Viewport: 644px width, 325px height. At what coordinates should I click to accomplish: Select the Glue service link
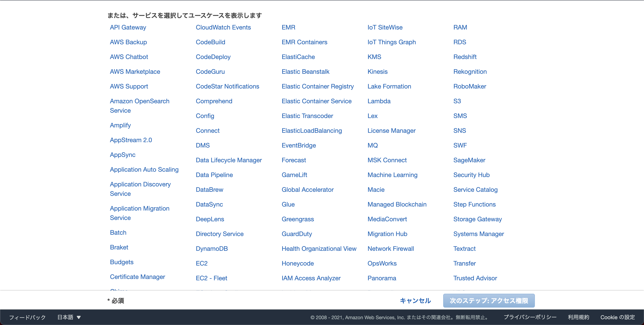pos(288,204)
